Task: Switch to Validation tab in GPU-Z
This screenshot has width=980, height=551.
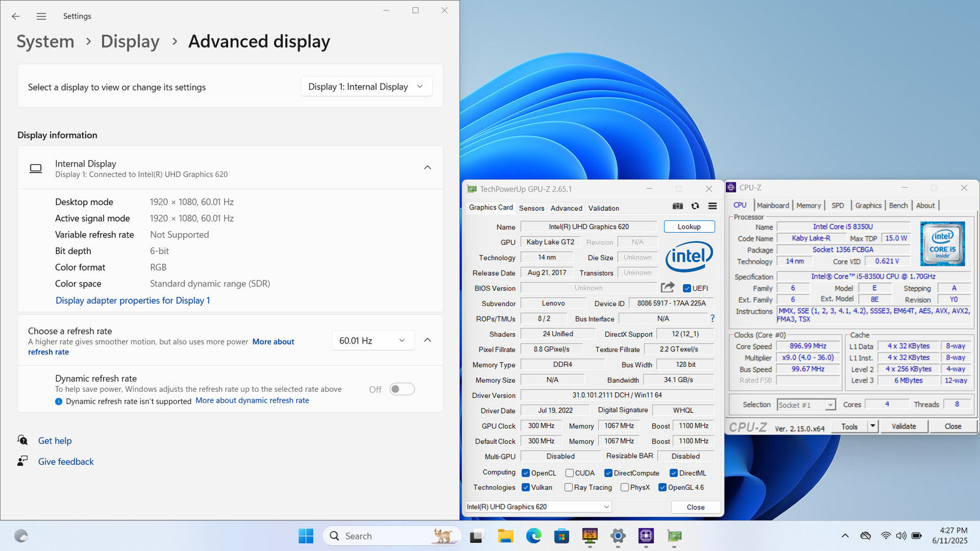Action: pyautogui.click(x=604, y=208)
